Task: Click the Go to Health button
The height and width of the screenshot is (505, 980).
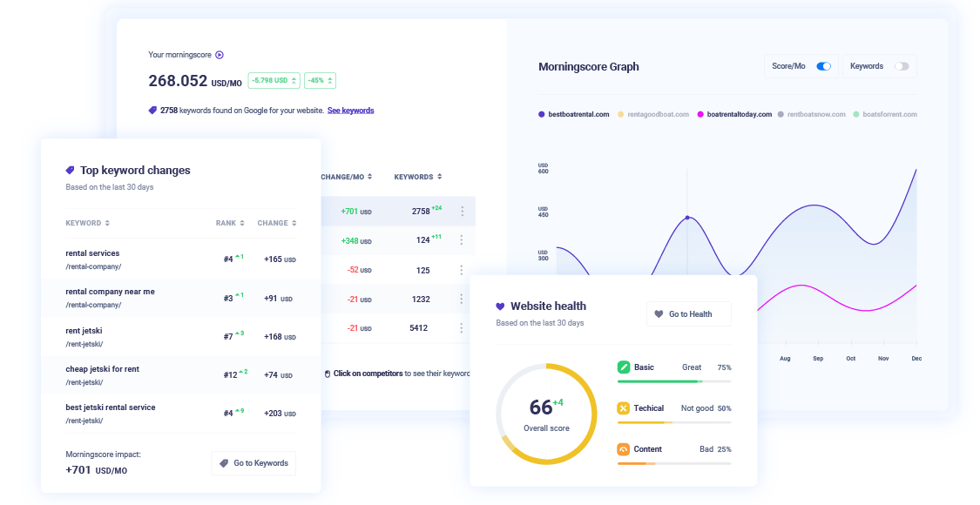Action: (688, 313)
